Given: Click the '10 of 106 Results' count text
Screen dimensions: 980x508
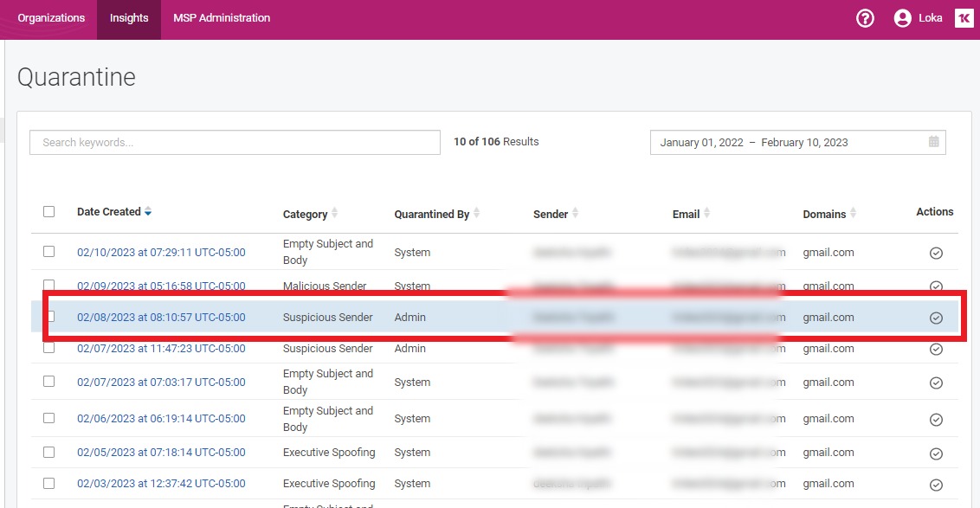Looking at the screenshot, I should click(x=496, y=142).
